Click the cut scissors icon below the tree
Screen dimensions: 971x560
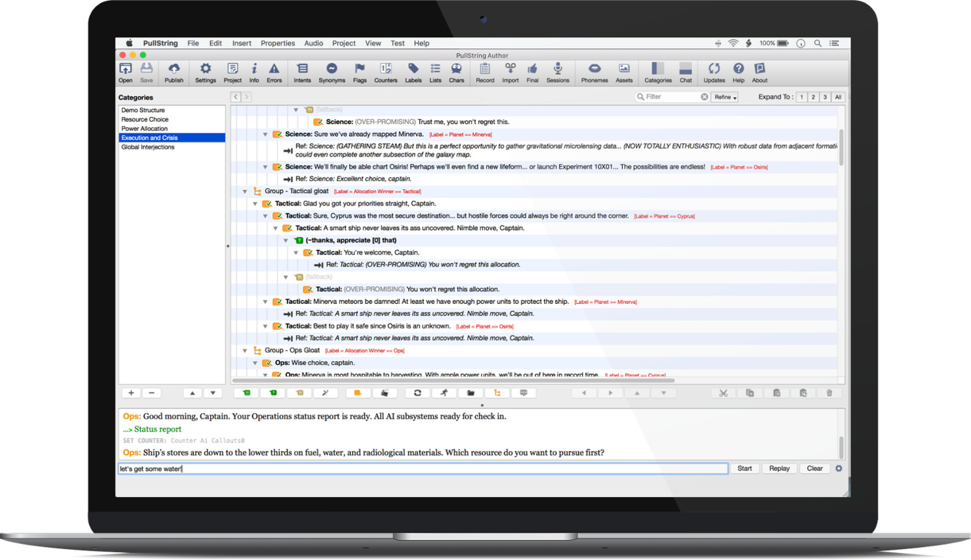pyautogui.click(x=723, y=393)
